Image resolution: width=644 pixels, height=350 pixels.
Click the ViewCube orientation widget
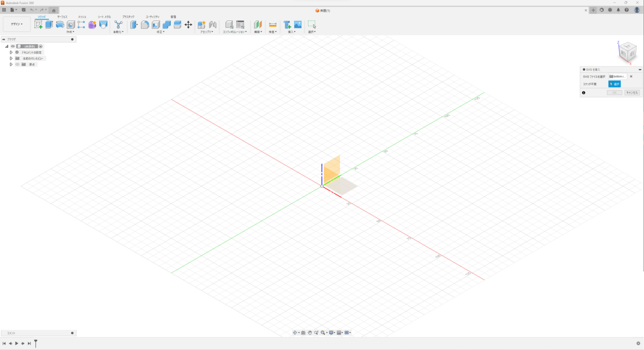pos(627,53)
